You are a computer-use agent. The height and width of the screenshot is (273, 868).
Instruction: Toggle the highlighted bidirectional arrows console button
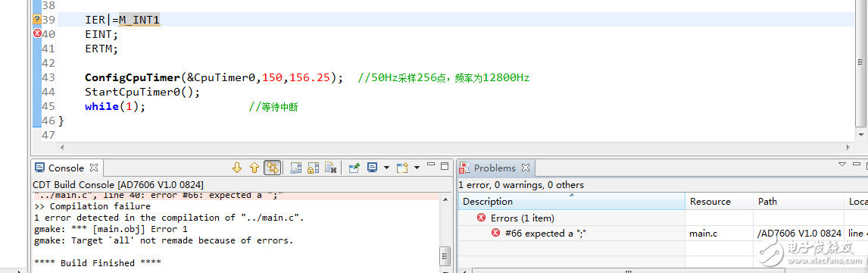coord(272,168)
